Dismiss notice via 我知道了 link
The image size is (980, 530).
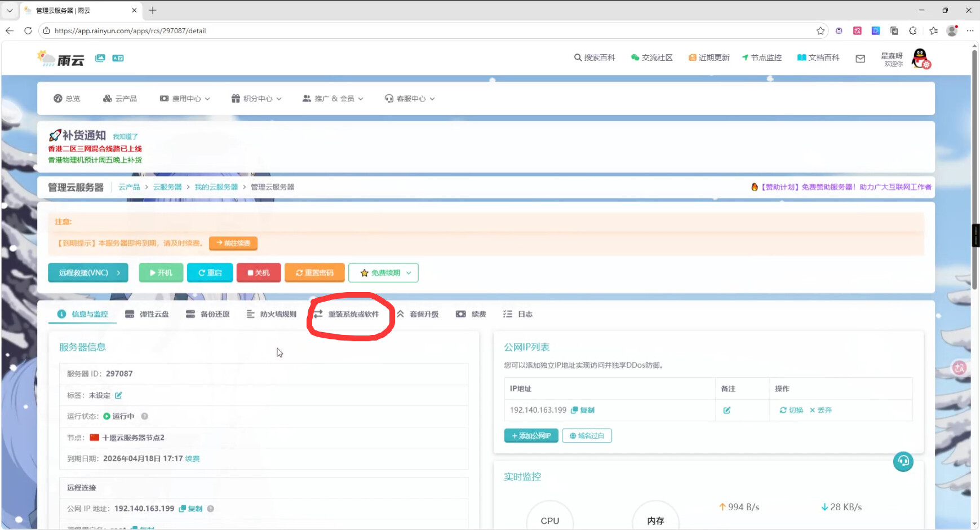pyautogui.click(x=125, y=136)
